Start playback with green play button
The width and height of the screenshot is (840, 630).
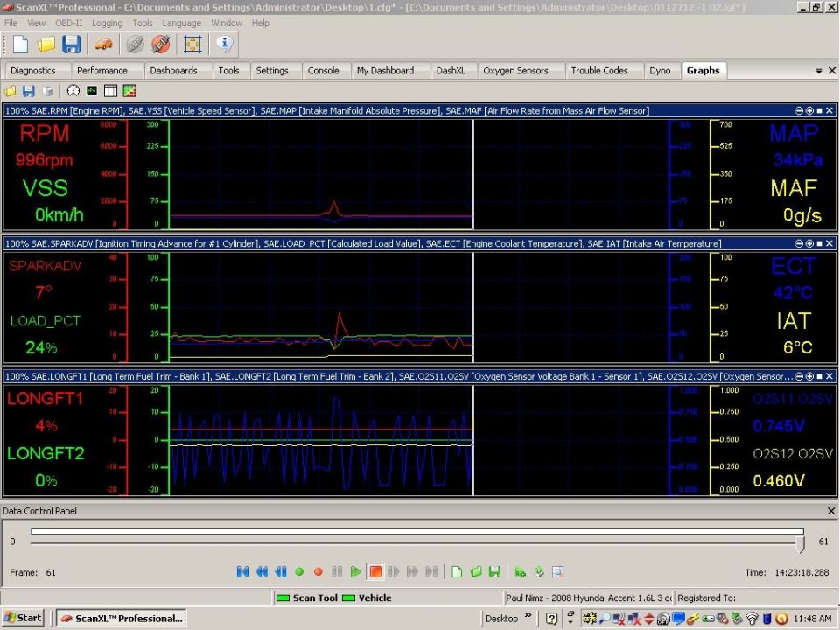(356, 572)
